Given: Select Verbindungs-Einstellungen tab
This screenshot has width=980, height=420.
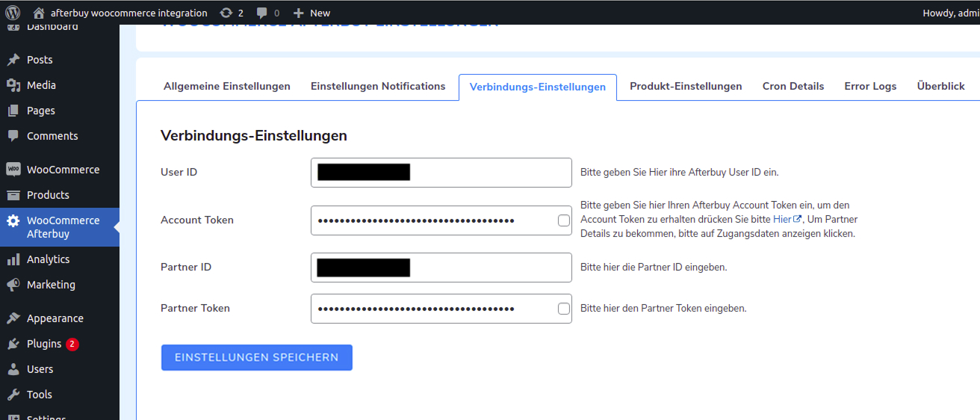Looking at the screenshot, I should (538, 87).
